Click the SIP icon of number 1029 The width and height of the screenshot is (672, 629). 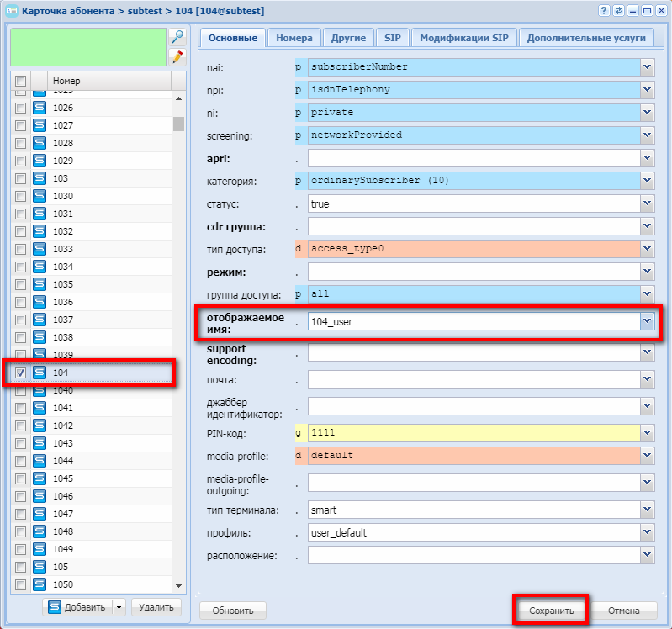tap(40, 161)
